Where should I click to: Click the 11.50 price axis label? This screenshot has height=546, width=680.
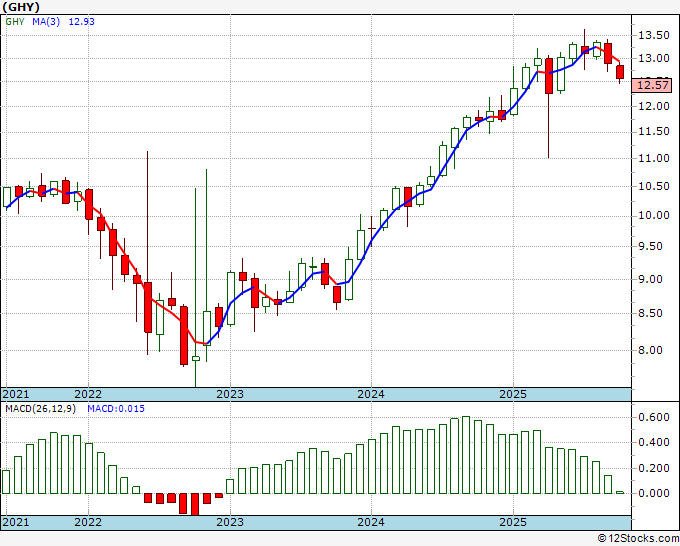654,132
